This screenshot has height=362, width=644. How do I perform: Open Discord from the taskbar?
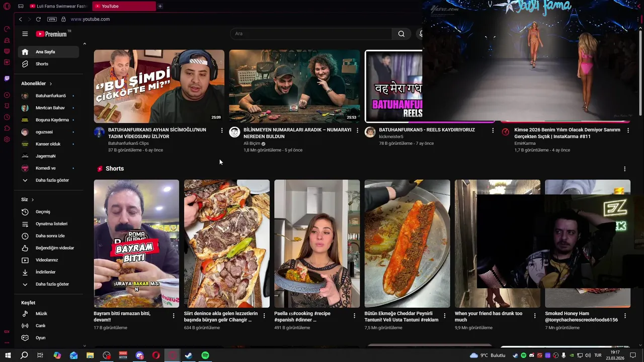point(140,355)
